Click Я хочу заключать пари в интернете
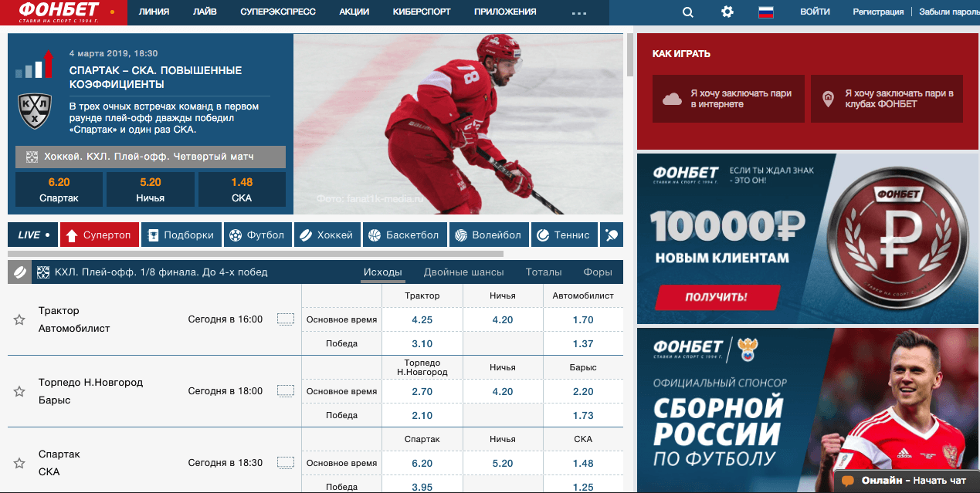The image size is (980, 493). [x=728, y=99]
